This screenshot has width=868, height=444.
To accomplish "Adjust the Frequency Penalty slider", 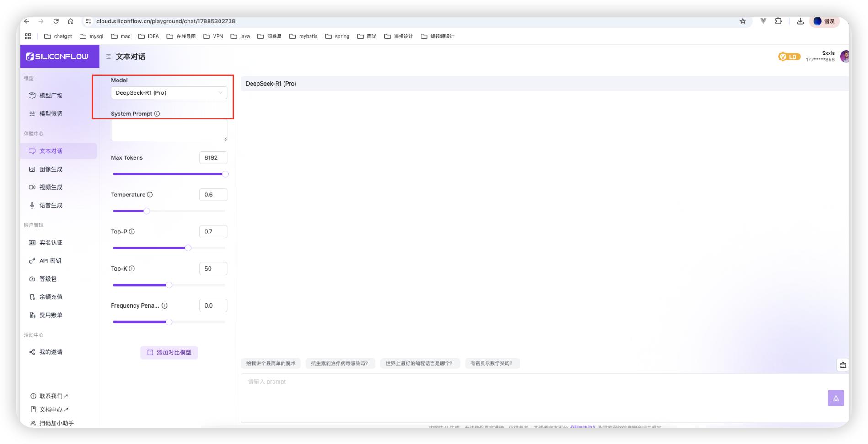I will tap(169, 322).
